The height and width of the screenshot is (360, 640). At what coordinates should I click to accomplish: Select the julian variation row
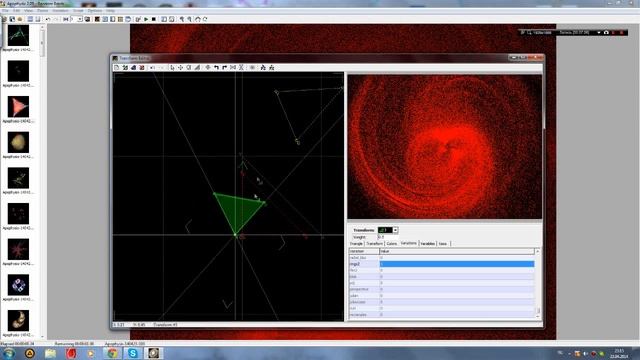coord(442,296)
